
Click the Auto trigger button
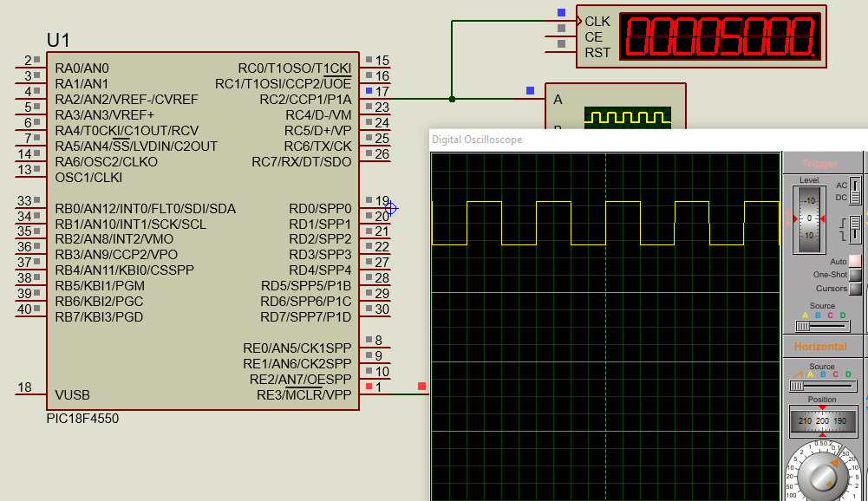pos(855,261)
